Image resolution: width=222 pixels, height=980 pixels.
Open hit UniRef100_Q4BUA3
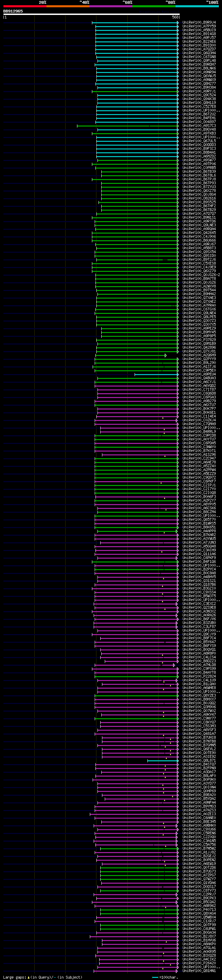point(199,378)
